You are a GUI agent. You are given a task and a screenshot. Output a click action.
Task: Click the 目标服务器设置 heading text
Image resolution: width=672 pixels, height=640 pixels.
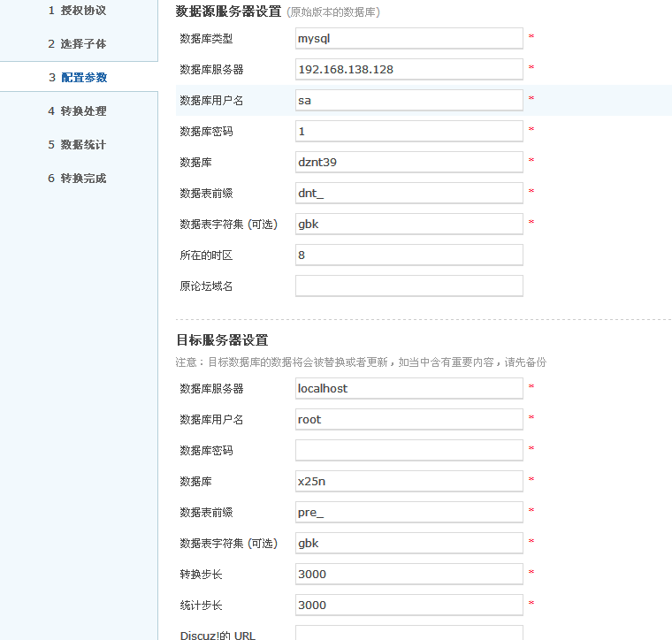222,340
